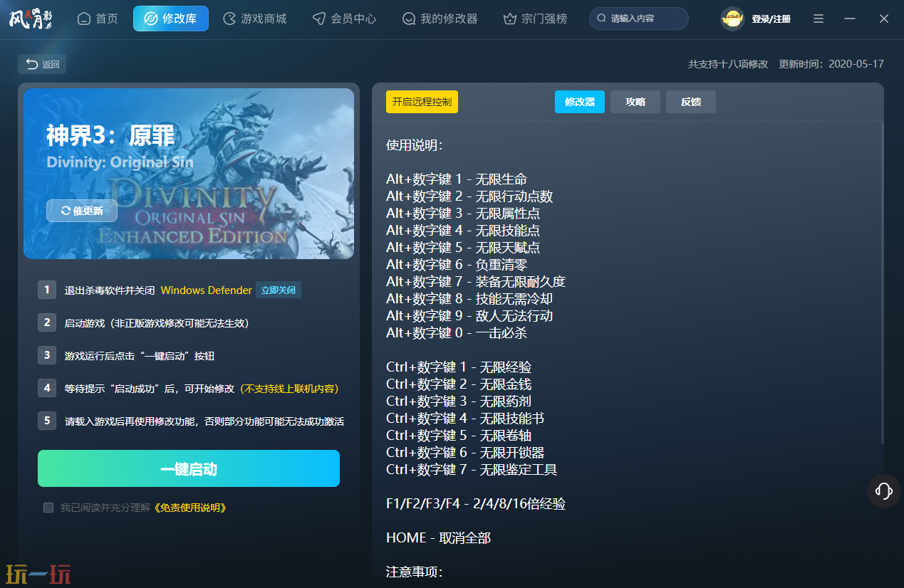Click the user avatar icon
Image resolution: width=904 pixels, height=588 pixels.
tap(732, 19)
